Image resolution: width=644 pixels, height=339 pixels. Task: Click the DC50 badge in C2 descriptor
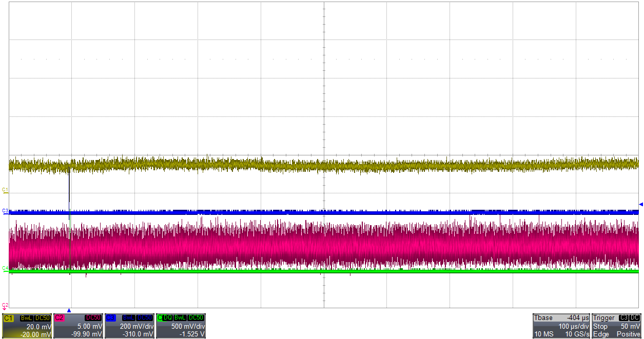click(x=93, y=318)
